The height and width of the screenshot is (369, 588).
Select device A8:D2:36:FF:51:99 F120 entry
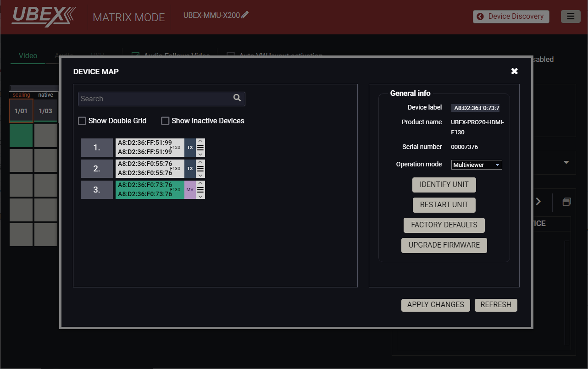pyautogui.click(x=150, y=148)
